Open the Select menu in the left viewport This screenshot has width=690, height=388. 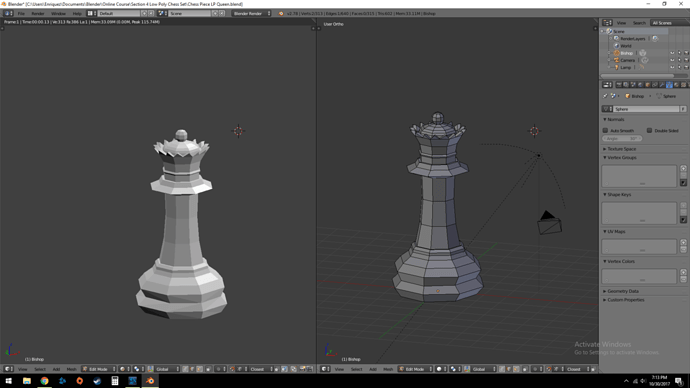(40, 369)
